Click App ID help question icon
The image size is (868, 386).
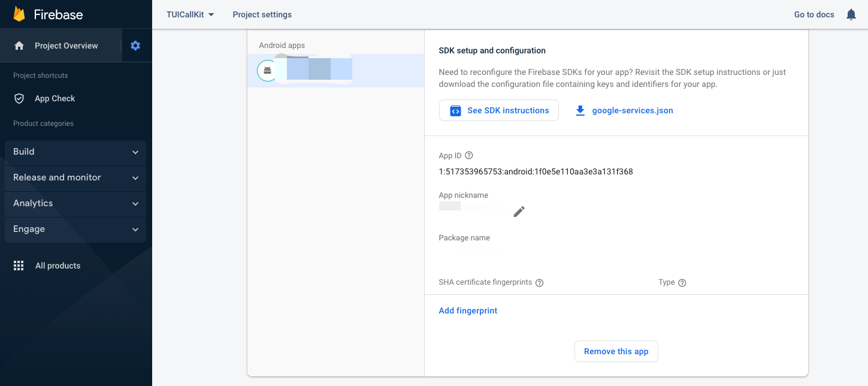point(469,155)
